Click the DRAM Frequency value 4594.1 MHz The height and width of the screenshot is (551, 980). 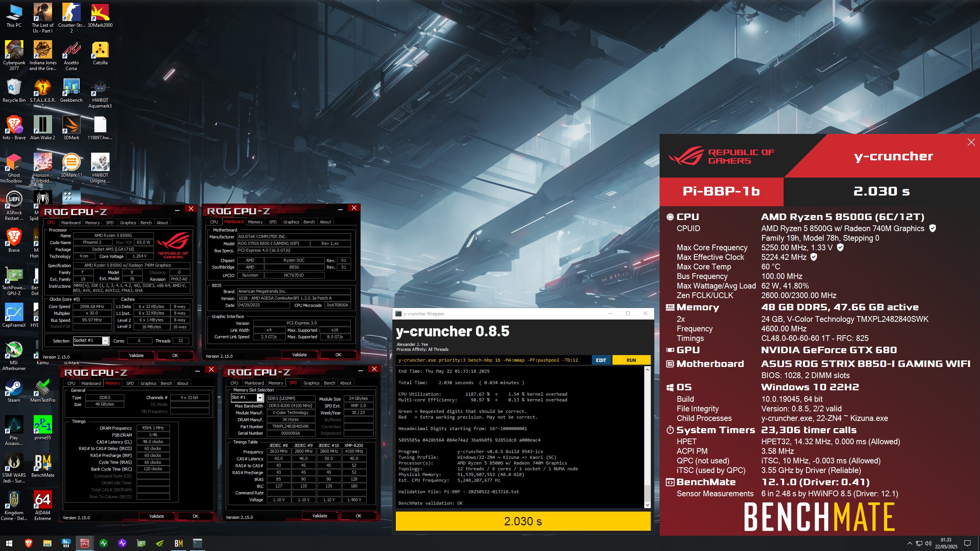pyautogui.click(x=153, y=428)
